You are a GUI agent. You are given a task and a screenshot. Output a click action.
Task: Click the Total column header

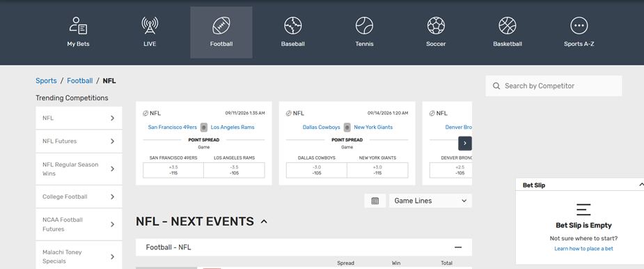click(446, 263)
